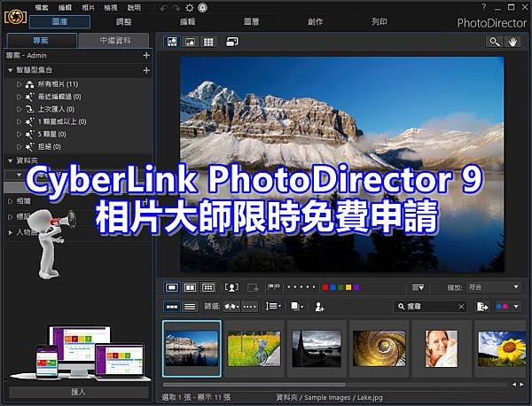Apply yellow color label
Image resolution: width=532 pixels, height=406 pixels.
click(348, 287)
